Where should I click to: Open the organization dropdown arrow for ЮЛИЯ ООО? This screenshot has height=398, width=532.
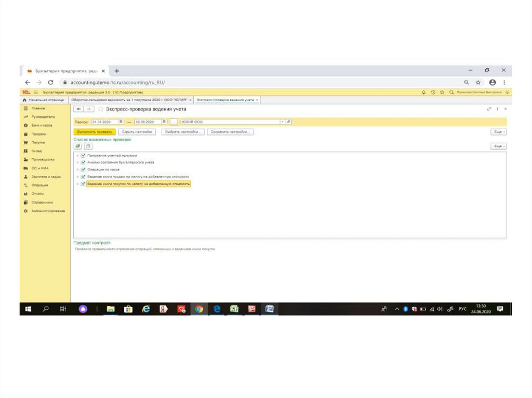[x=283, y=122]
